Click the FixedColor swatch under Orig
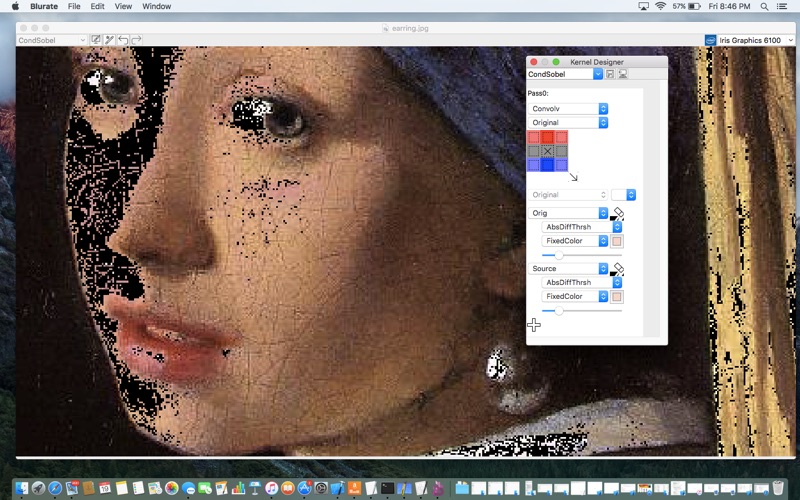800x500 pixels. [617, 241]
